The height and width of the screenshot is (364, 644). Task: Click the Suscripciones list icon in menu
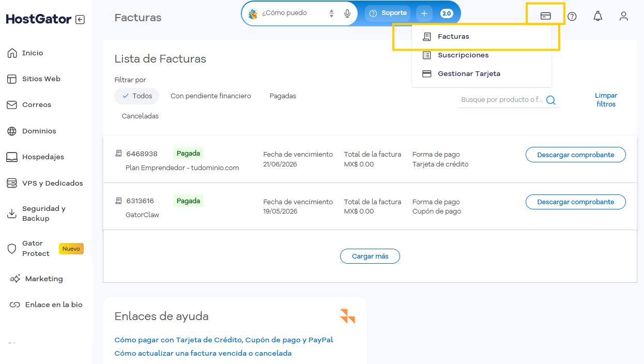pyautogui.click(x=427, y=55)
